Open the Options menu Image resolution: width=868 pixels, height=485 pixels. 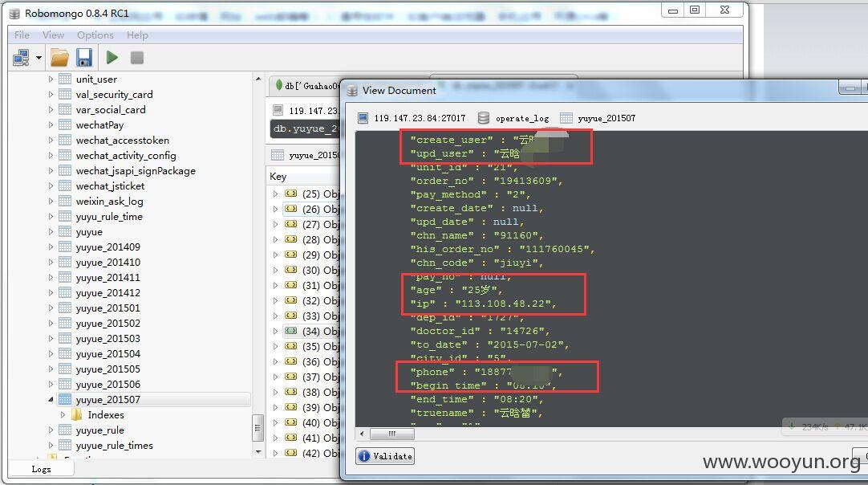[x=95, y=35]
